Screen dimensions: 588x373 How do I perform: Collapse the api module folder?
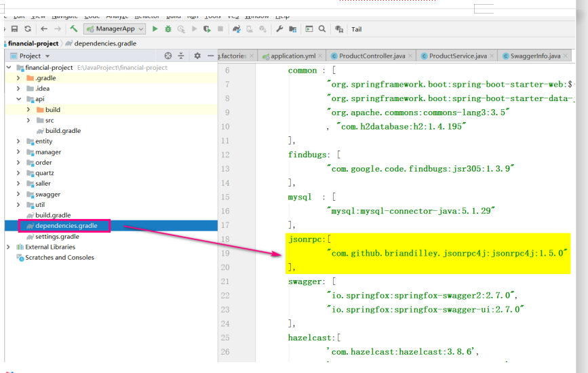(19, 99)
